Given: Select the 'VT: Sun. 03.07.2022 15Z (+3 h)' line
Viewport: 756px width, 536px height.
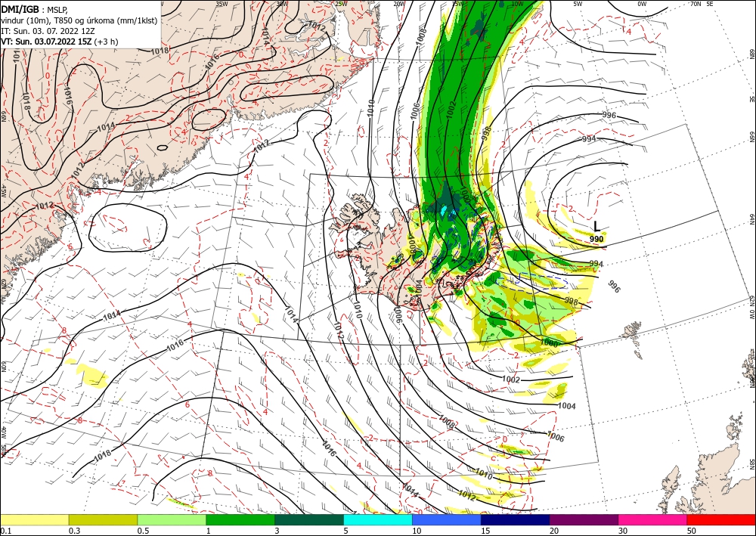Looking at the screenshot, I should [x=59, y=42].
